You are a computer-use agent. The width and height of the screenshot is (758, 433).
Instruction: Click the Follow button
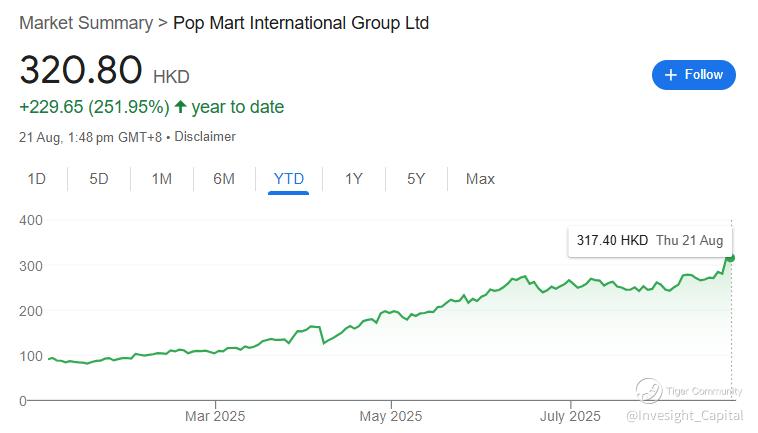pyautogui.click(x=693, y=75)
